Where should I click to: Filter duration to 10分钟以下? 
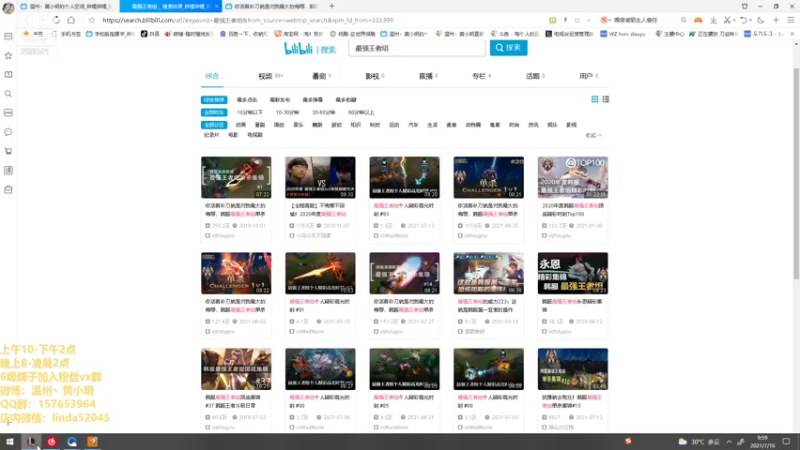point(249,112)
